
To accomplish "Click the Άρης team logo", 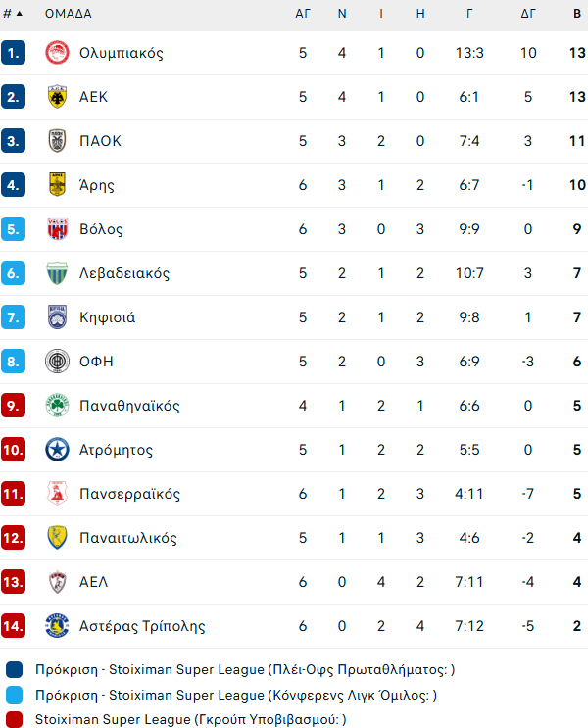I will click(57, 185).
